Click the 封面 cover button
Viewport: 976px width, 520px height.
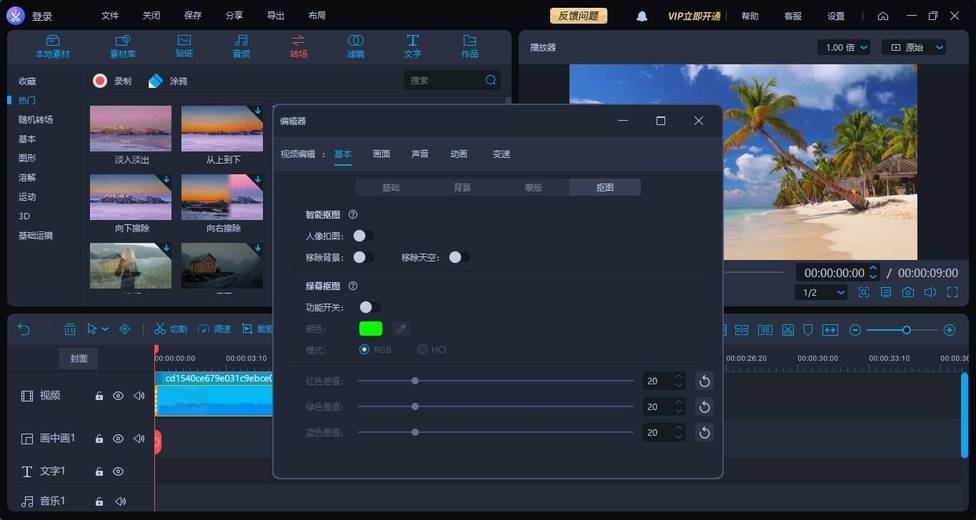(x=78, y=359)
